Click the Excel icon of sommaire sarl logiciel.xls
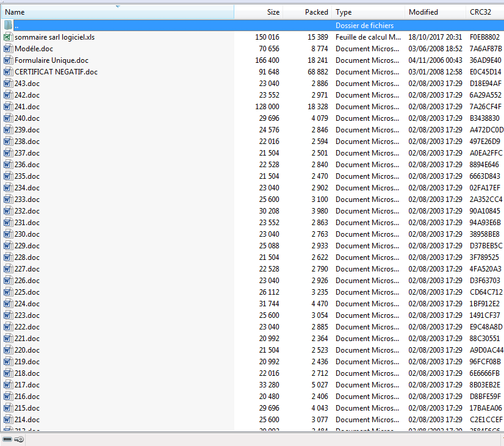 [x=8, y=37]
